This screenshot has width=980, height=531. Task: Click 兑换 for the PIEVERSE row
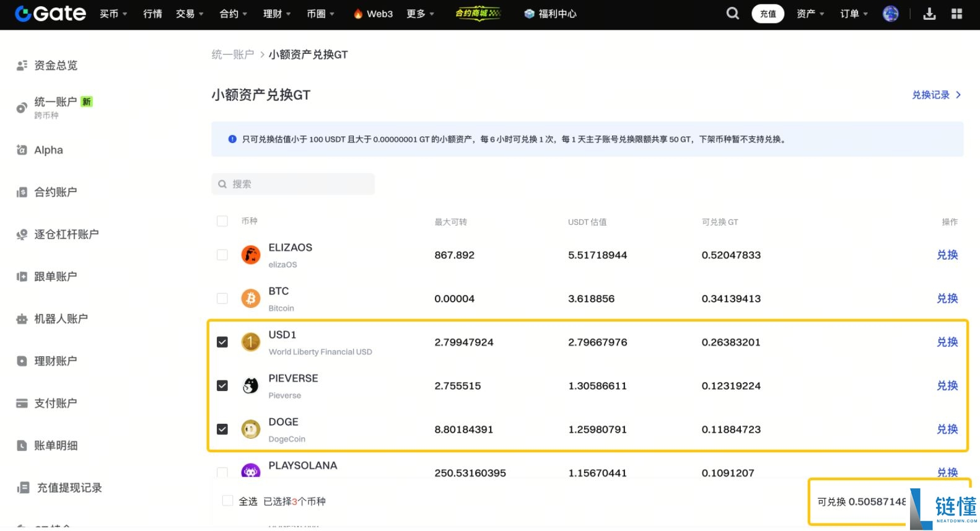(947, 385)
